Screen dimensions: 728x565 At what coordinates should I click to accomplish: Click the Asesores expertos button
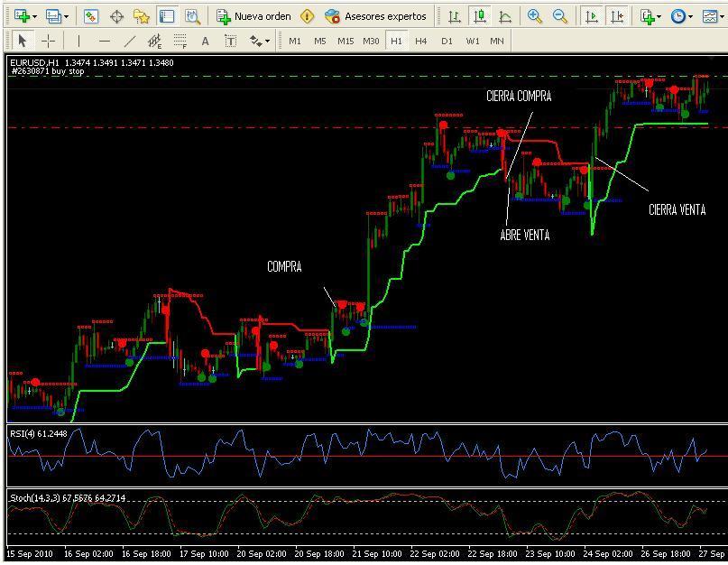click(377, 16)
